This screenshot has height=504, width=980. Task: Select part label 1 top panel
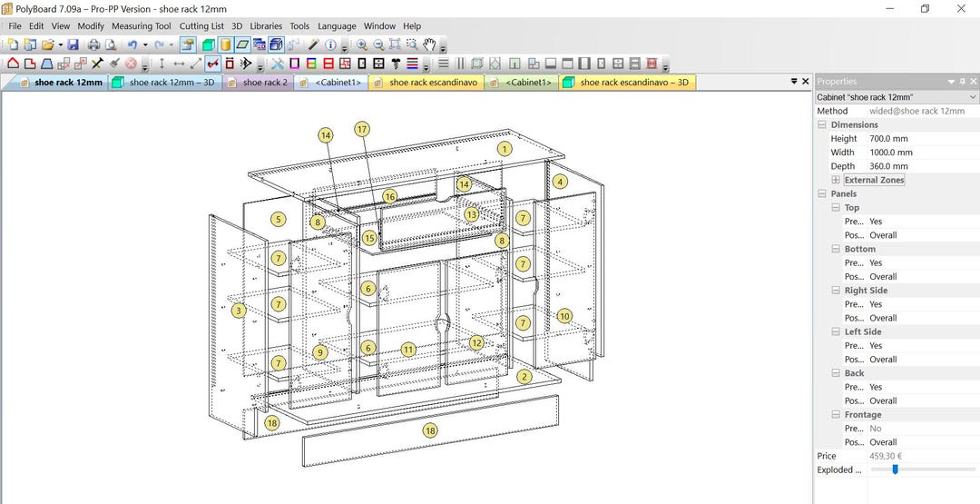click(x=505, y=149)
